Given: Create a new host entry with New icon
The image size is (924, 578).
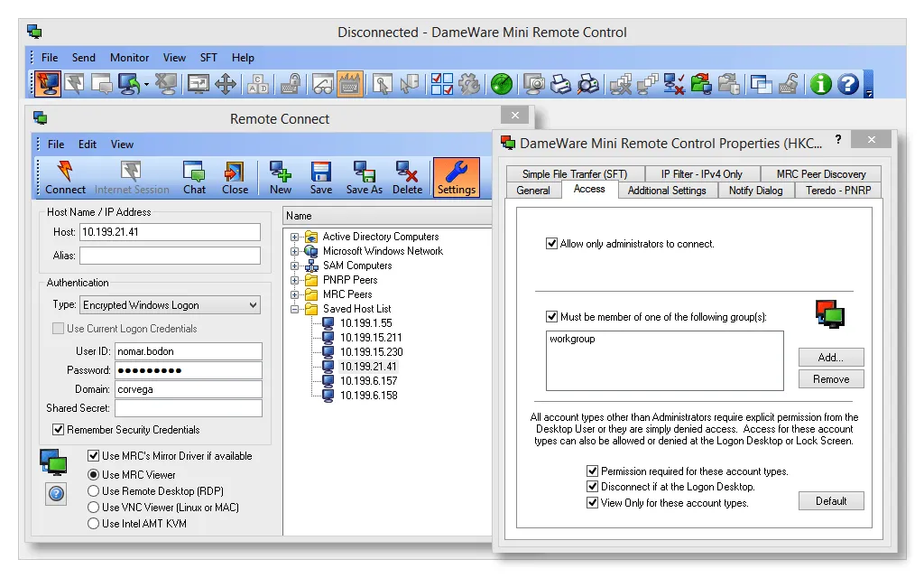Looking at the screenshot, I should 280,176.
